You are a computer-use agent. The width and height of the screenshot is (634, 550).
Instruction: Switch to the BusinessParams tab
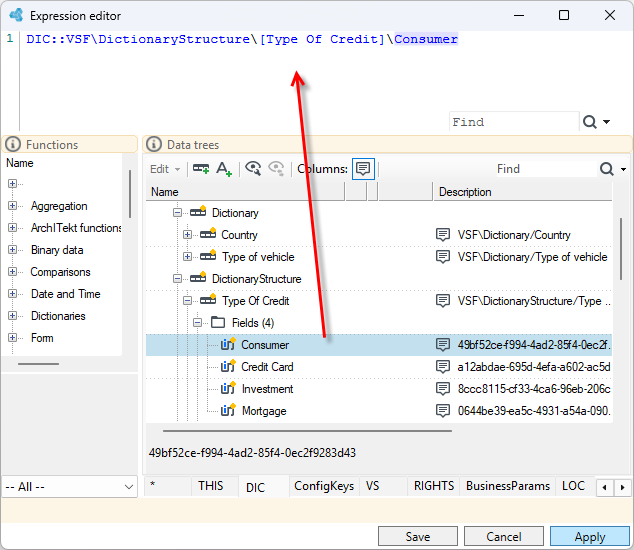coord(508,486)
